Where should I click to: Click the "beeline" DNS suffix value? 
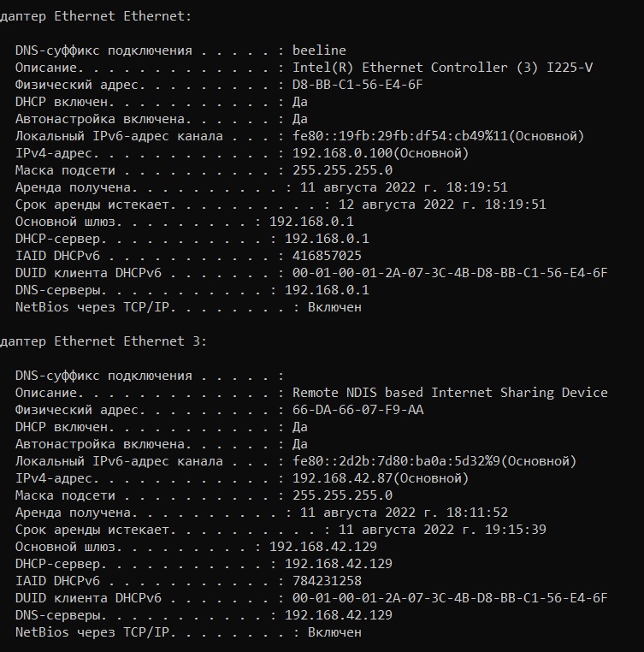(x=319, y=50)
